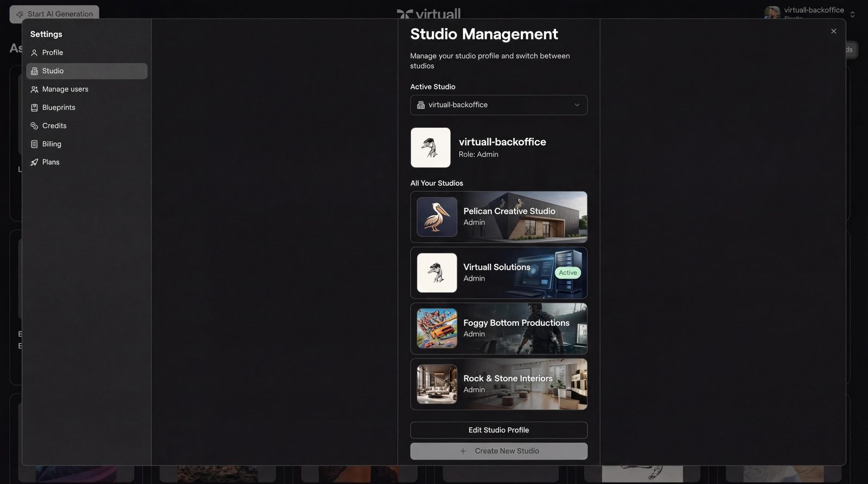Click the chevron in Active Studio selector
Viewport: 868px width, 484px height.
tap(577, 105)
